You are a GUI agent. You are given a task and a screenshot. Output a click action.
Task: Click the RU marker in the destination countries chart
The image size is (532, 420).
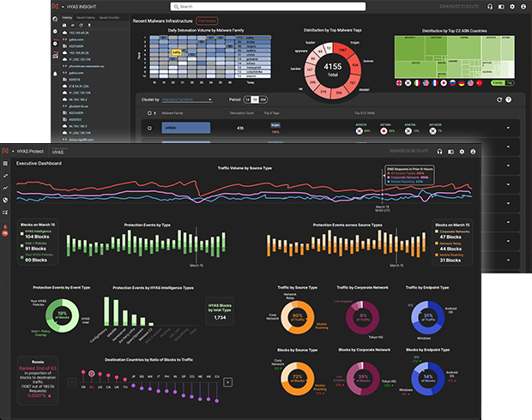[x=92, y=374]
